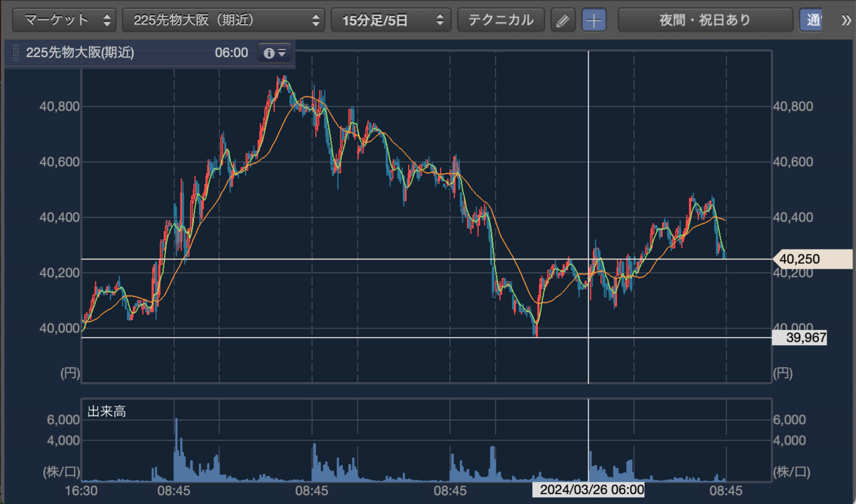Click the 06:00 time in the legend
Image resolution: width=856 pixels, height=504 pixels.
pyautogui.click(x=231, y=53)
